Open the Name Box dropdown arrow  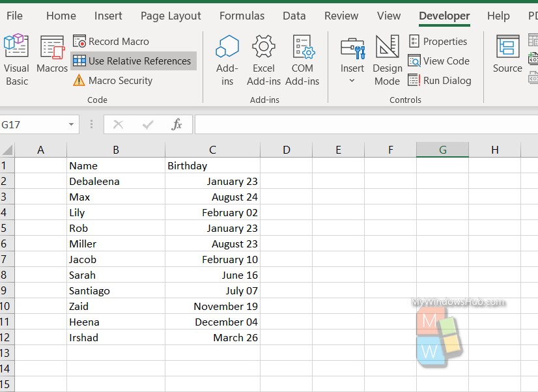pyautogui.click(x=72, y=124)
